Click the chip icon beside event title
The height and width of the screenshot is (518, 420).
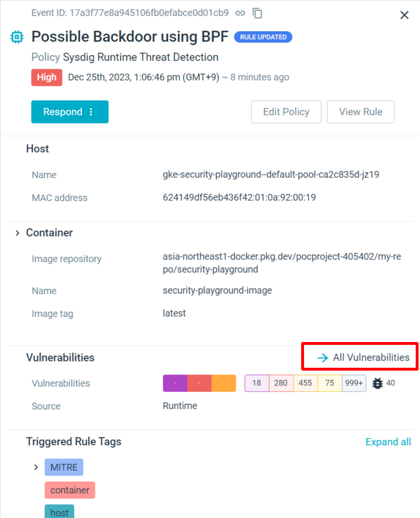(x=17, y=37)
